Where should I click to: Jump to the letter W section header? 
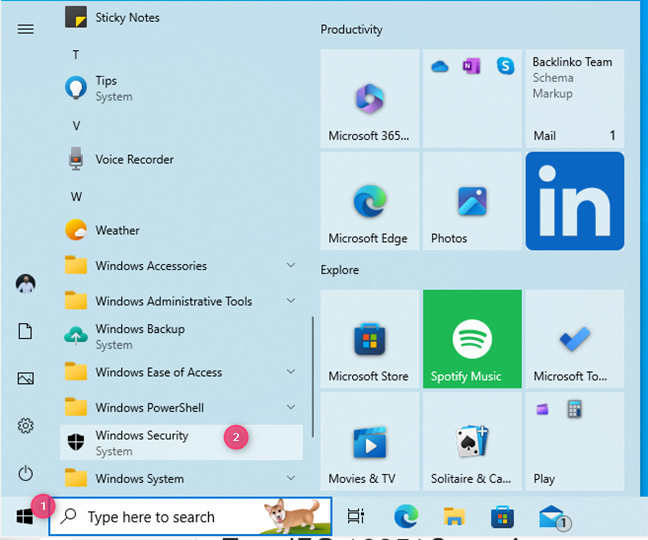coord(76,197)
